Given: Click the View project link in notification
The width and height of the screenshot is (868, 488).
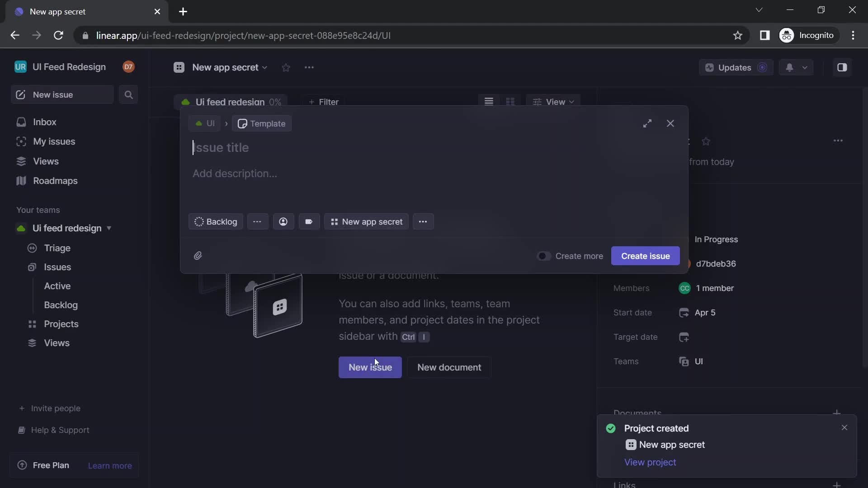Looking at the screenshot, I should (x=650, y=462).
